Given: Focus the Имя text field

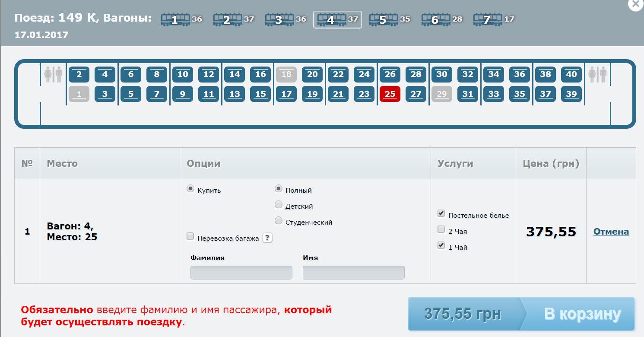Looking at the screenshot, I should [353, 273].
